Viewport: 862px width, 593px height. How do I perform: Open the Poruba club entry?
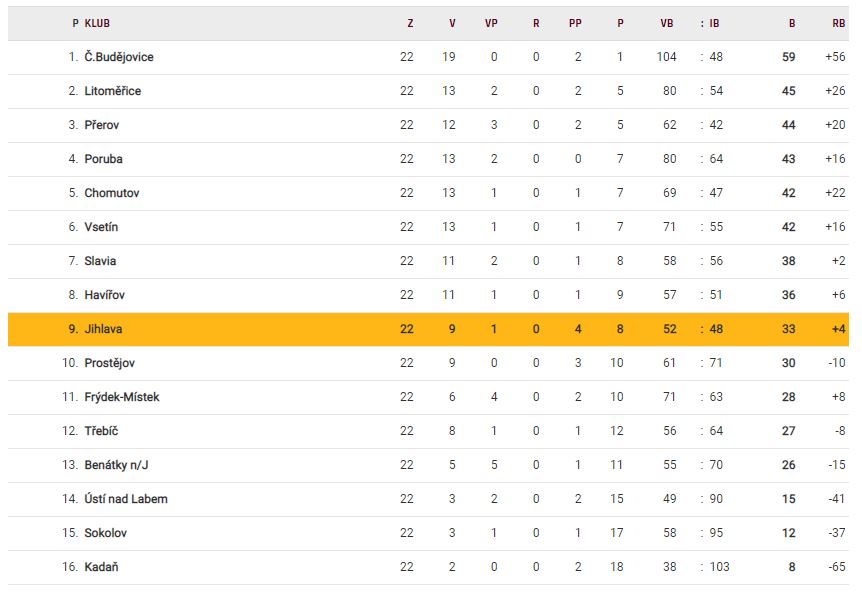point(104,159)
